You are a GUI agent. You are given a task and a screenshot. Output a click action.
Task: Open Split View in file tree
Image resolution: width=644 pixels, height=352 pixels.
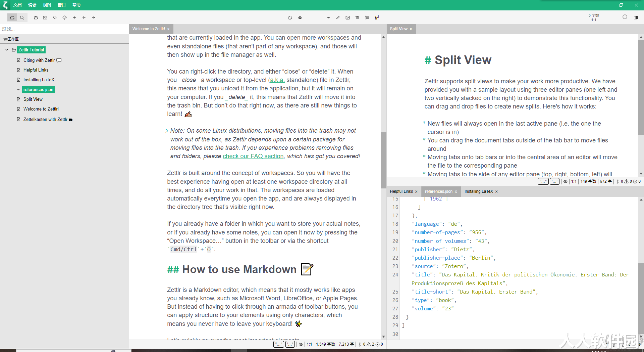(x=33, y=99)
